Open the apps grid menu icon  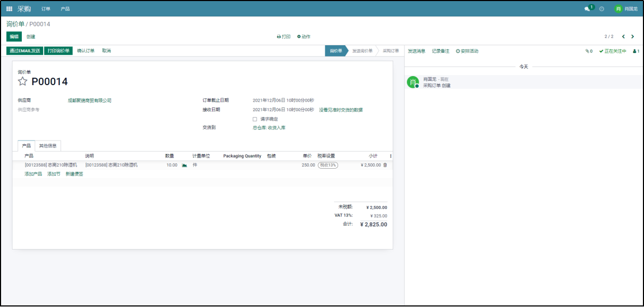(9, 9)
